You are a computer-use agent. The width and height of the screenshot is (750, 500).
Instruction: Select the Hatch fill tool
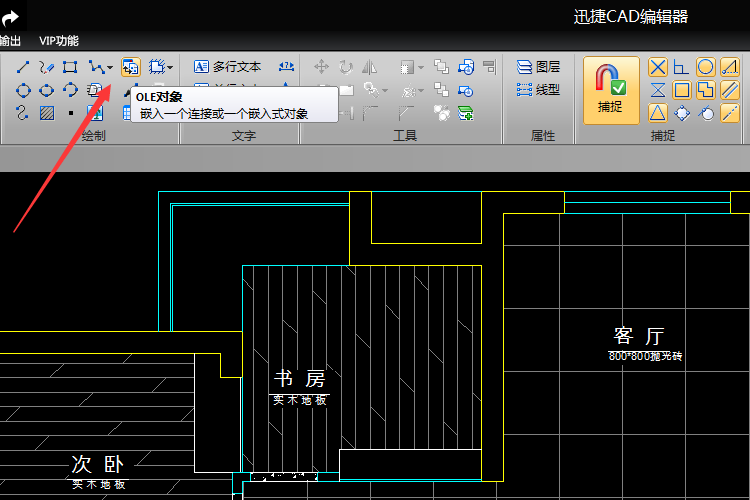[x=47, y=113]
